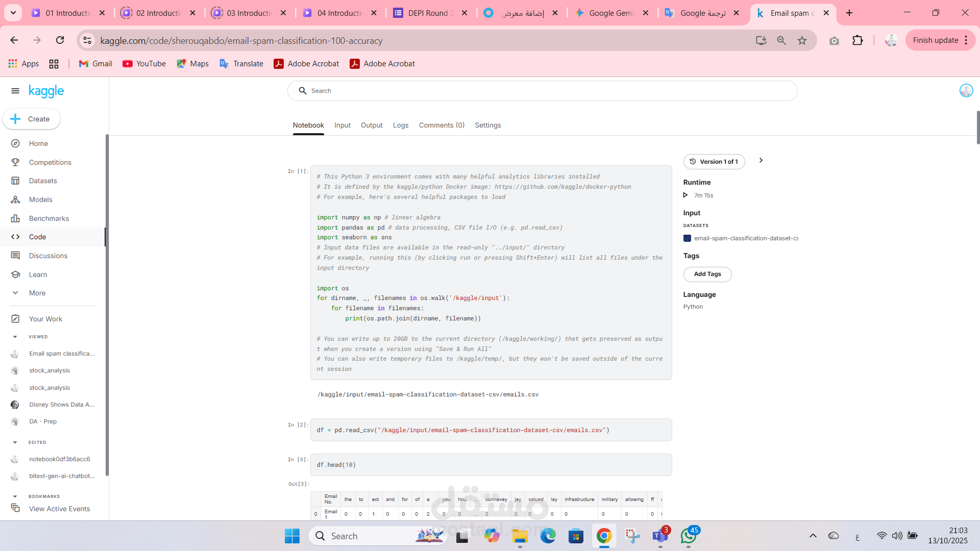Screen dimensions: 980x551
Task: Open the Comments (0) tab
Action: point(441,125)
